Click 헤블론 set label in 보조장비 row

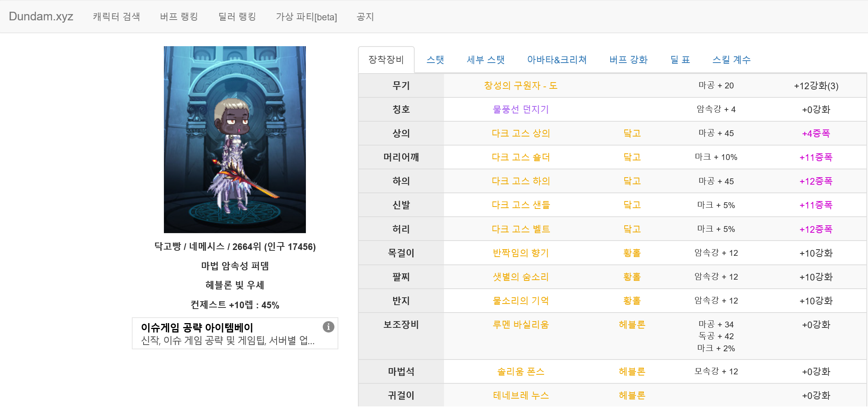point(632,325)
